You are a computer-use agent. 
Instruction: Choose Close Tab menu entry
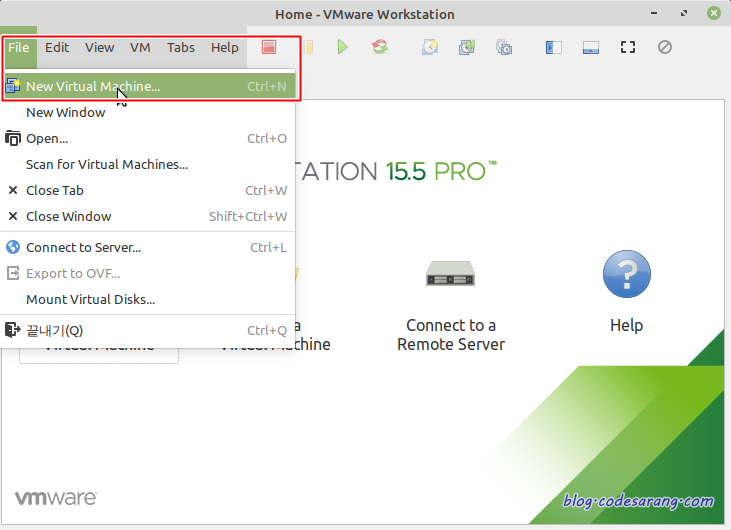[147, 191]
